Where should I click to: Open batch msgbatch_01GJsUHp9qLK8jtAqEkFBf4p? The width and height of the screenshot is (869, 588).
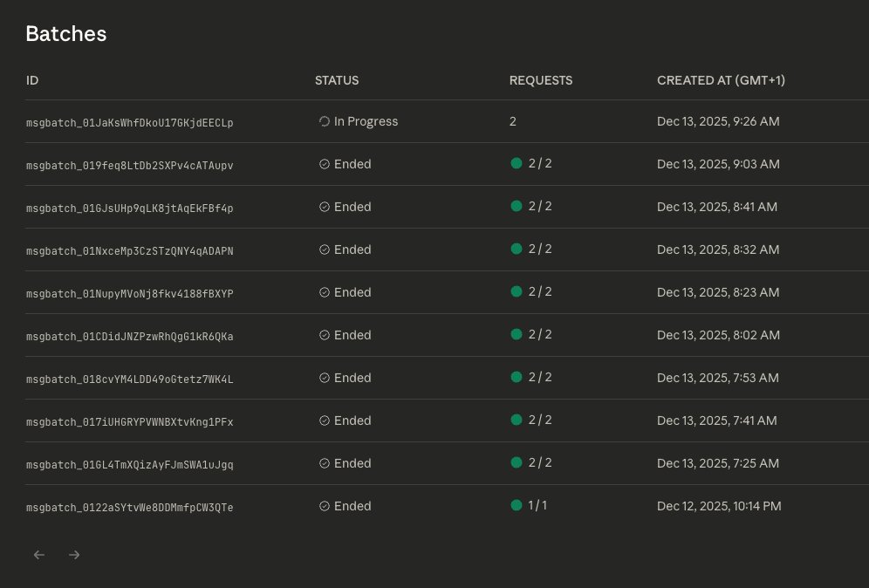tap(130, 208)
